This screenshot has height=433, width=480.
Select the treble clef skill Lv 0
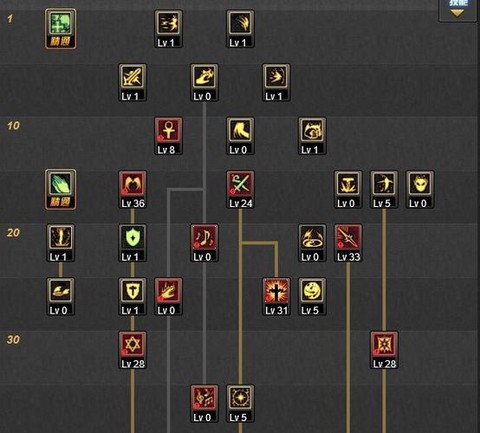click(x=205, y=403)
